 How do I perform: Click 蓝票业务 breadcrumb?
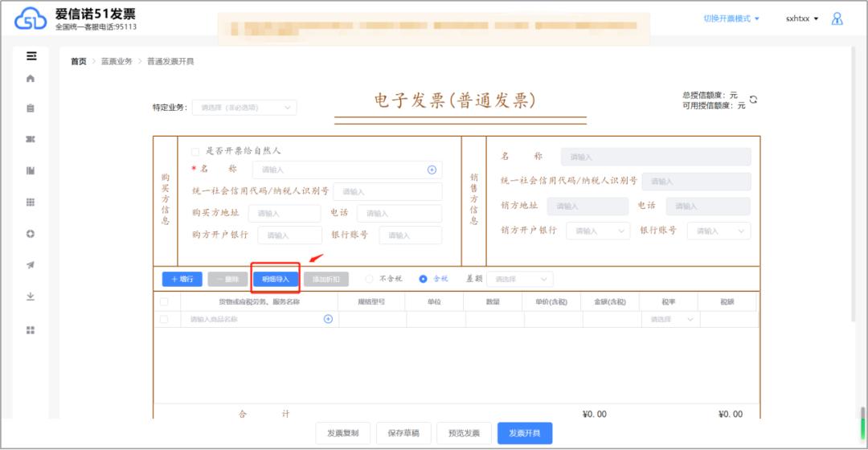pyautogui.click(x=117, y=61)
